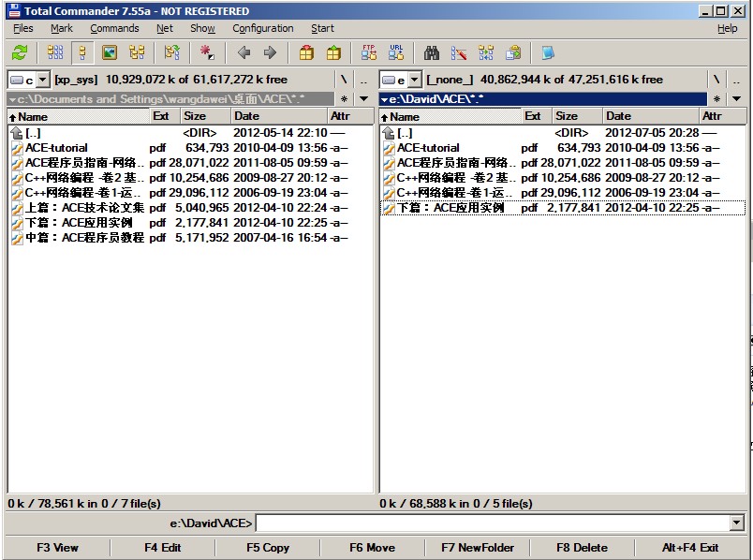Open file search with the binoculars icon
This screenshot has height=560, width=753.
coord(432,53)
